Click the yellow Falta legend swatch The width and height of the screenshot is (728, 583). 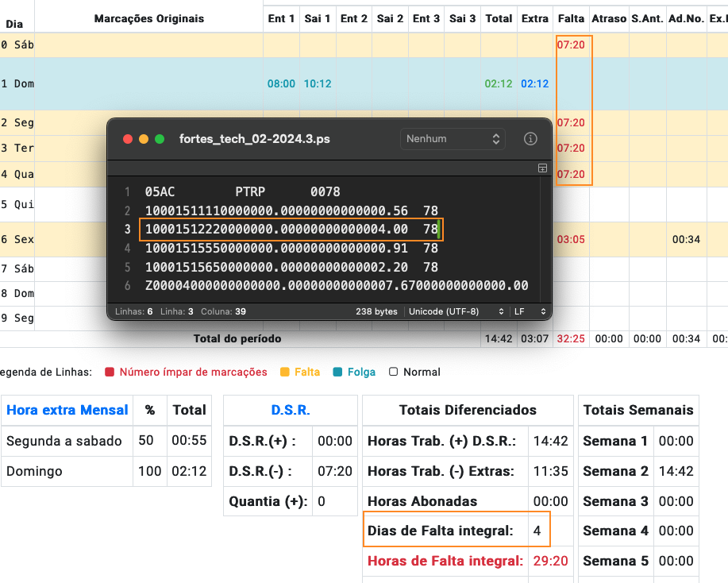pyautogui.click(x=285, y=372)
